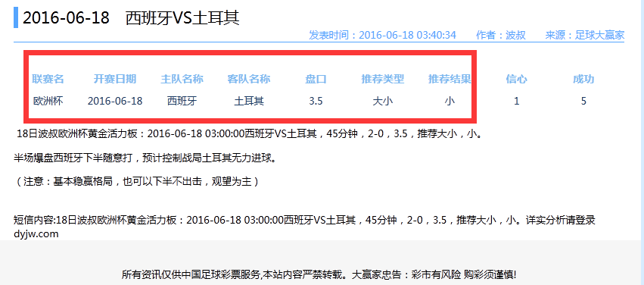
Task: Click the author name 波叔
Action: (515, 35)
